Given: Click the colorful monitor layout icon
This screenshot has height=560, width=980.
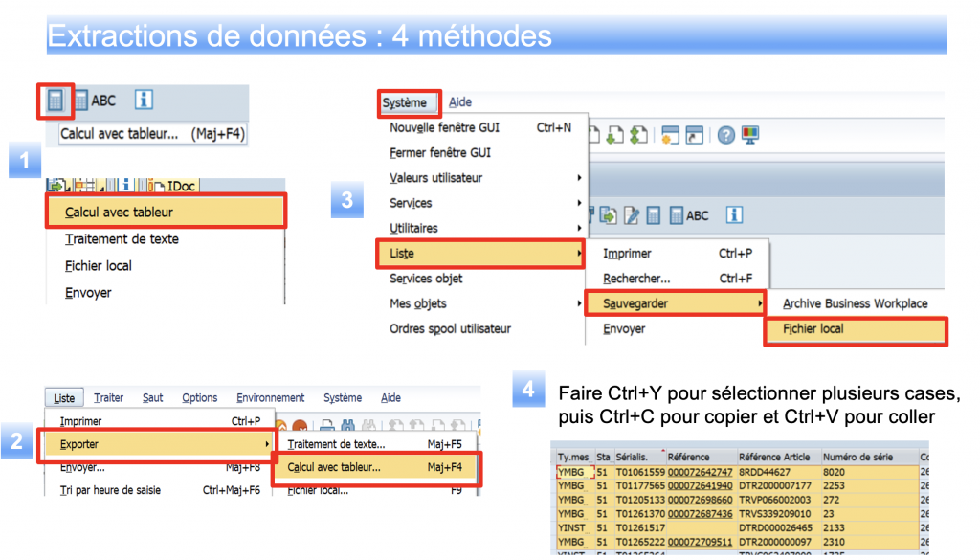Looking at the screenshot, I should pyautogui.click(x=749, y=135).
